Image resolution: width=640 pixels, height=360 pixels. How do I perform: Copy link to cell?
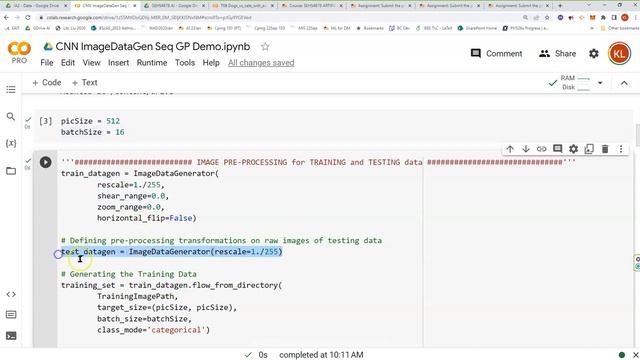coord(542,149)
